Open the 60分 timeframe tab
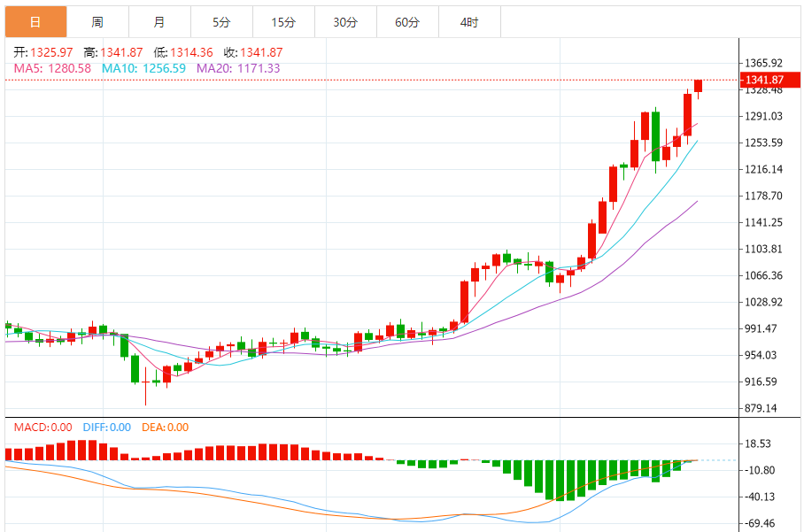The image size is (804, 532). (x=407, y=22)
